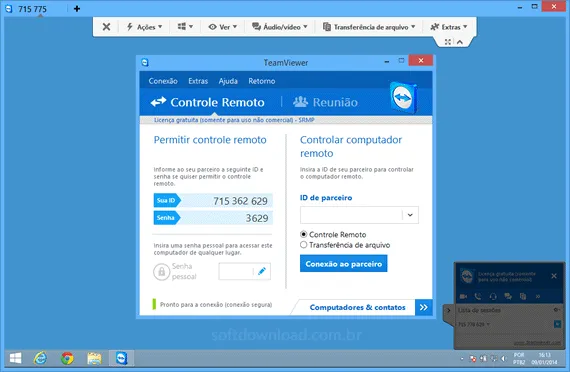Screen dimensions: 570x372
Task: Click the TeamViewer icon in the inner title bar
Action: [145, 63]
